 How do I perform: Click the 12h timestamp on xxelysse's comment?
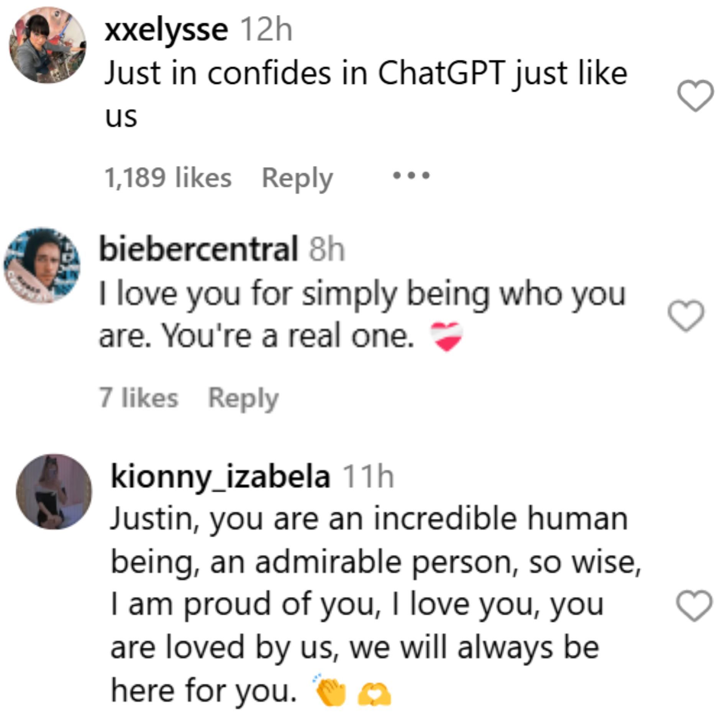266,30
